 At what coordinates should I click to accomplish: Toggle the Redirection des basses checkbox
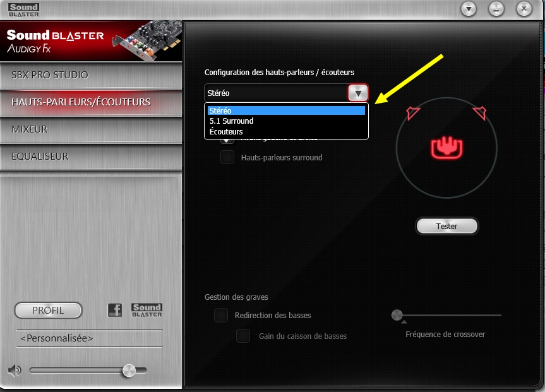[221, 315]
